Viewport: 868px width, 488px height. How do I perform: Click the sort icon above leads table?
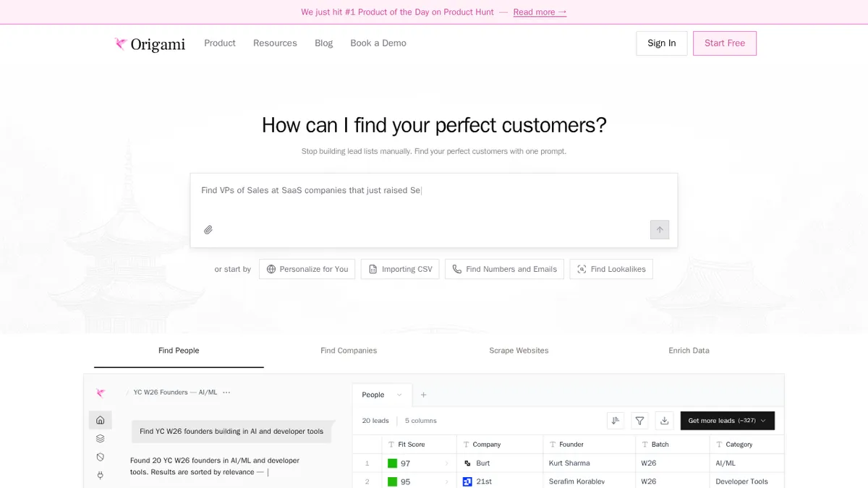pos(616,421)
